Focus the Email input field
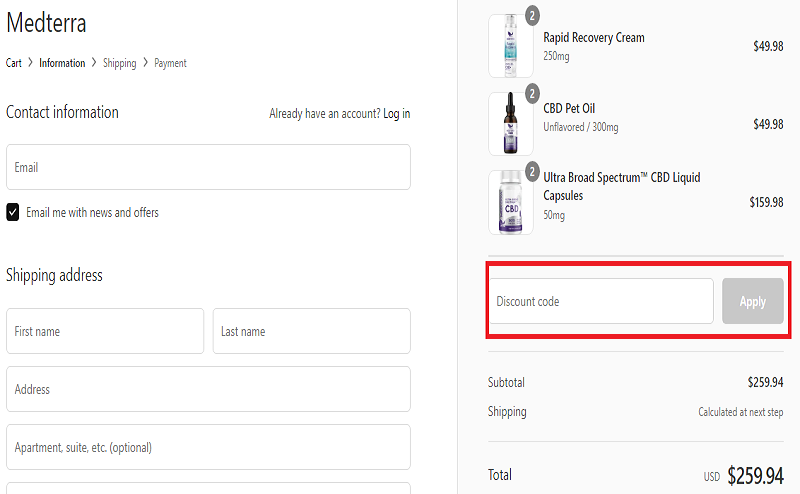Image resolution: width=800 pixels, height=494 pixels. pyautogui.click(x=208, y=167)
